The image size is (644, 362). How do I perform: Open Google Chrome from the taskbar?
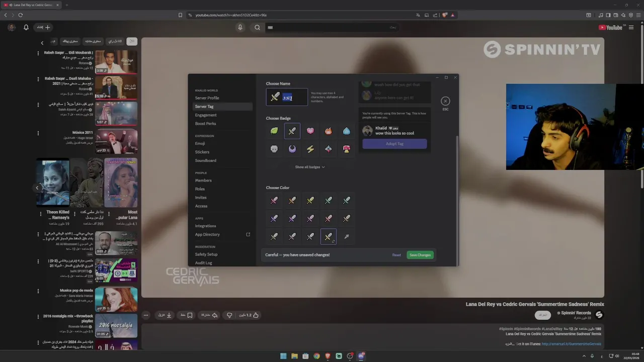tap(316, 356)
